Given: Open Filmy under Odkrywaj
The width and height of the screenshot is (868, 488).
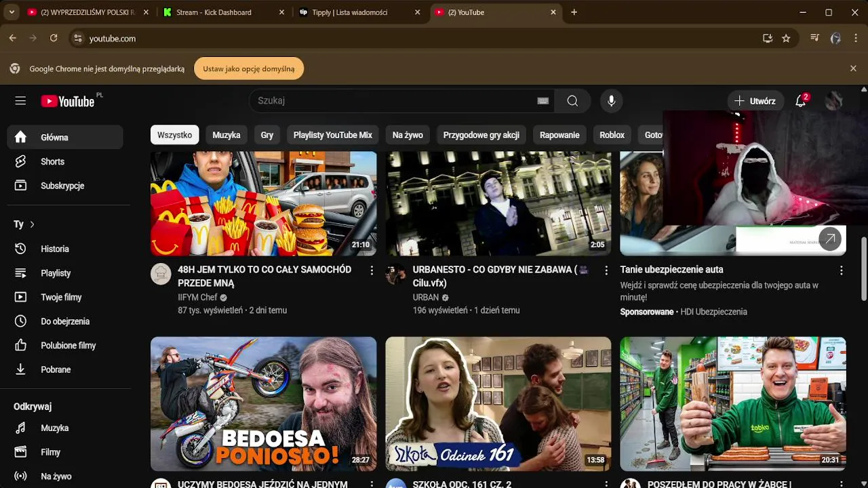Looking at the screenshot, I should tap(65, 452).
